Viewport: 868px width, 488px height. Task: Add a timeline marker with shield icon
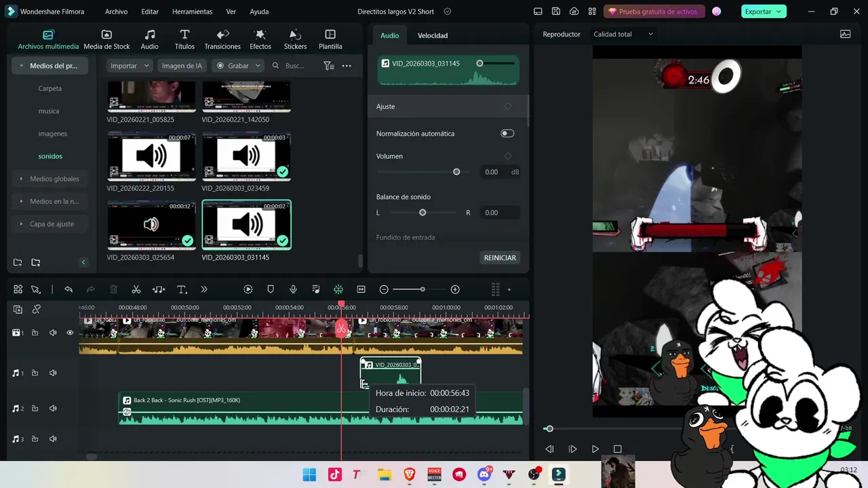271,289
